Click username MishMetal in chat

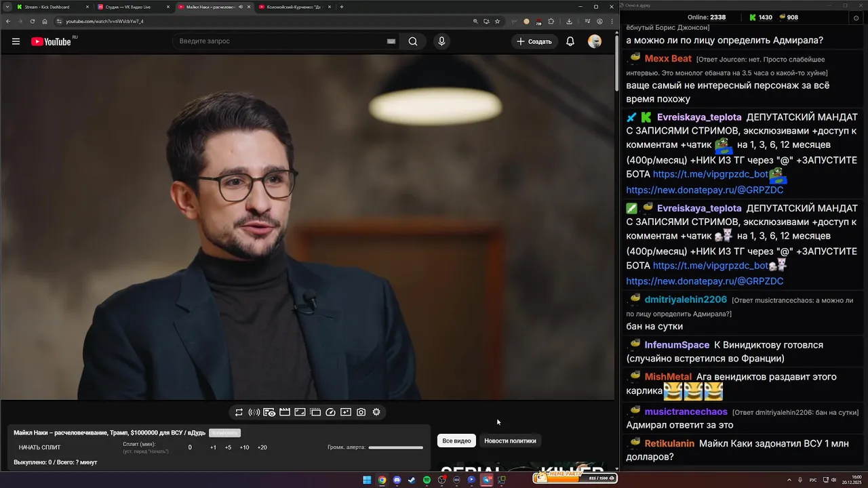pos(668,376)
